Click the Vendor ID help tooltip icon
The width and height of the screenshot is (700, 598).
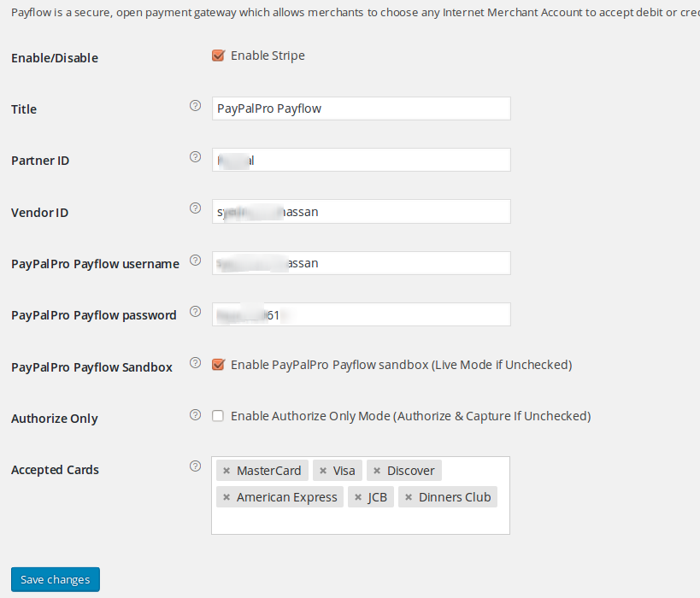[x=195, y=208]
